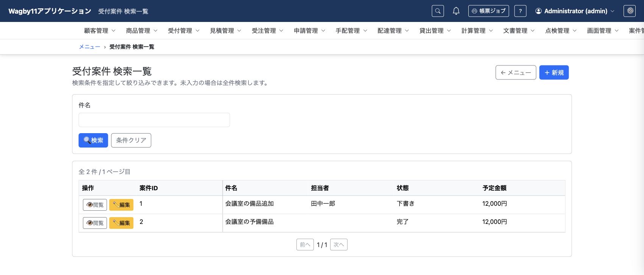Image resolution: width=644 pixels, height=275 pixels.
Task: Run the search with 検索 button
Action: click(x=93, y=140)
